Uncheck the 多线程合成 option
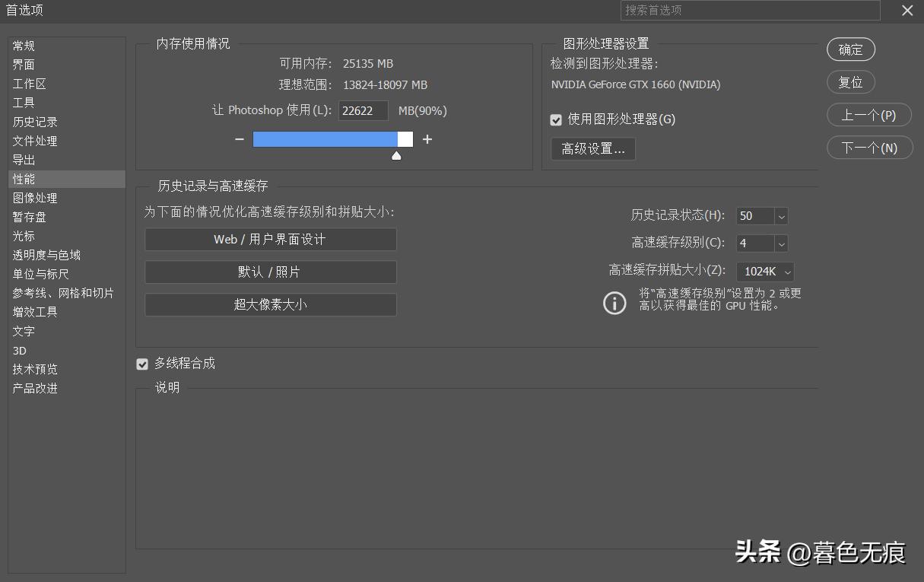 click(142, 364)
